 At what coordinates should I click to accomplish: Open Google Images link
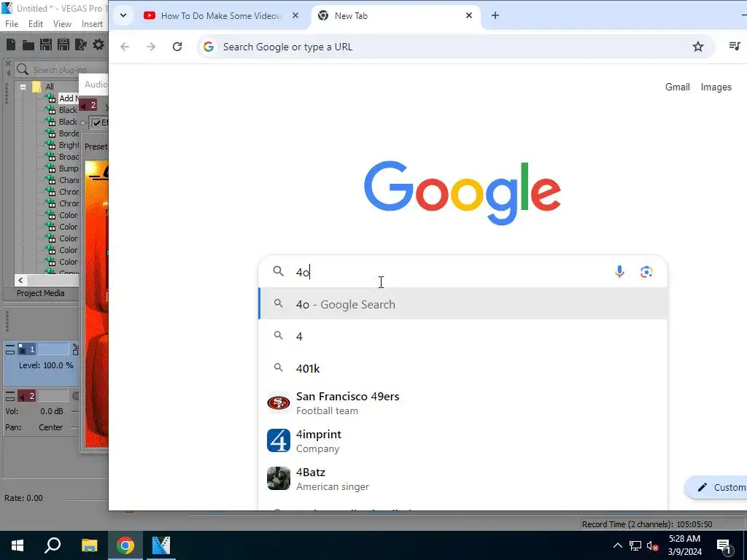pyautogui.click(x=716, y=87)
